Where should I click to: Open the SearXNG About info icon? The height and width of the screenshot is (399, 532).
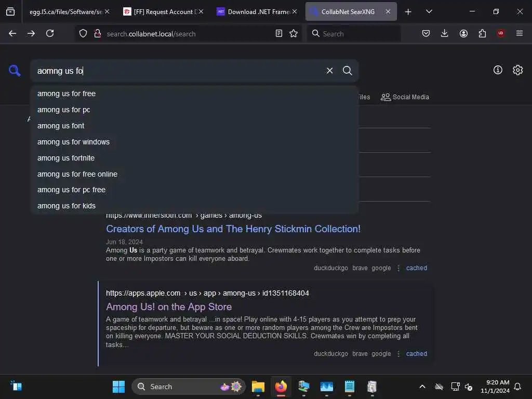(498, 70)
